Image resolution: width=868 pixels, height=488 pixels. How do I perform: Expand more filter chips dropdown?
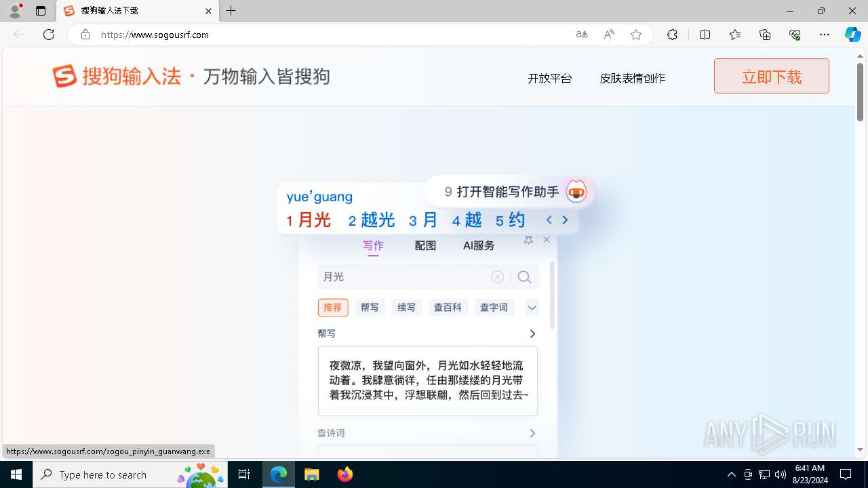[x=532, y=308]
